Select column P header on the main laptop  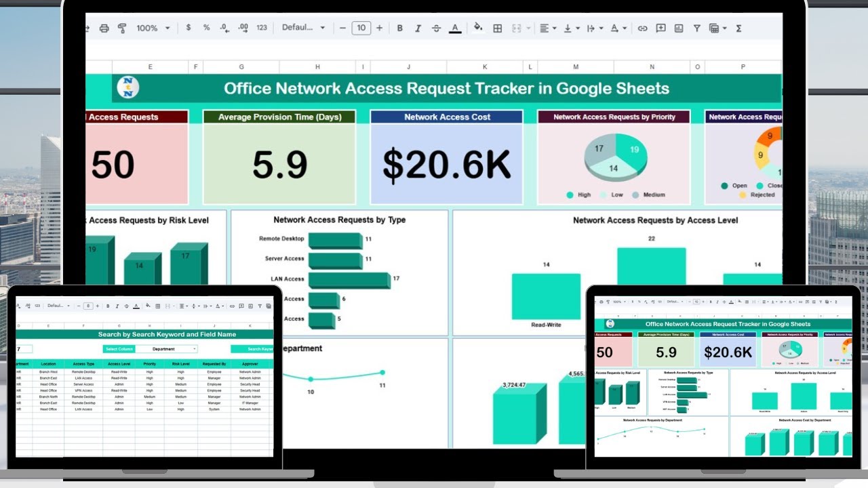pos(743,66)
